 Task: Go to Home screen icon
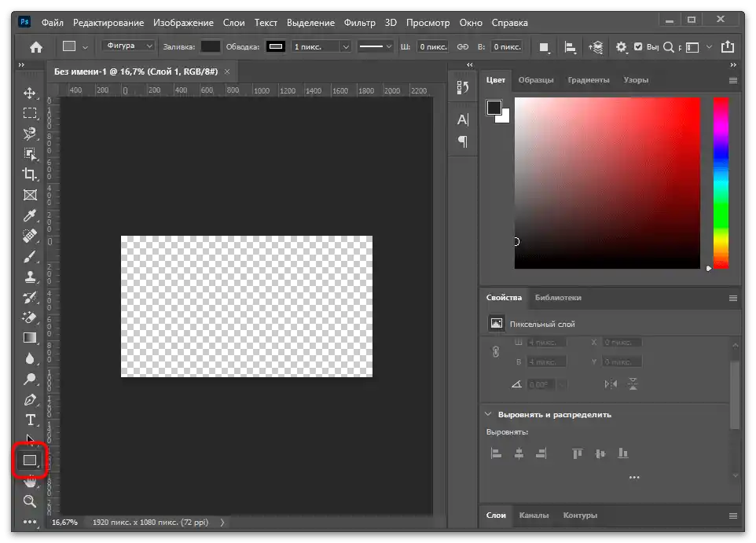pyautogui.click(x=36, y=47)
